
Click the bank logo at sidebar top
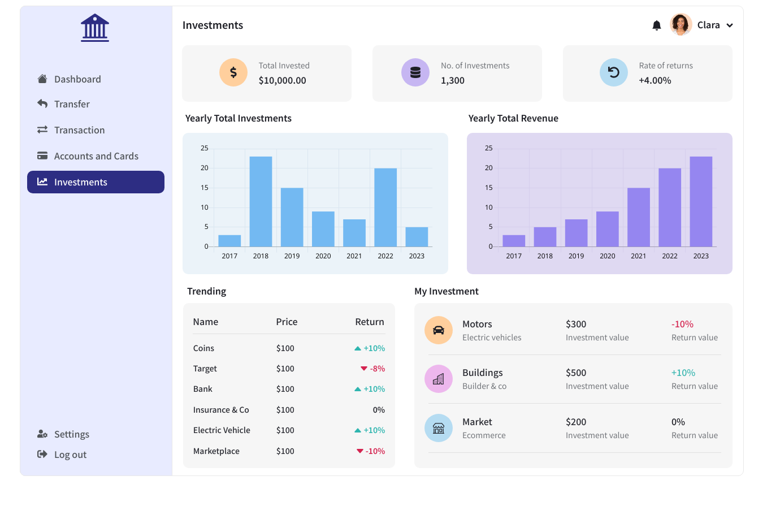[94, 27]
